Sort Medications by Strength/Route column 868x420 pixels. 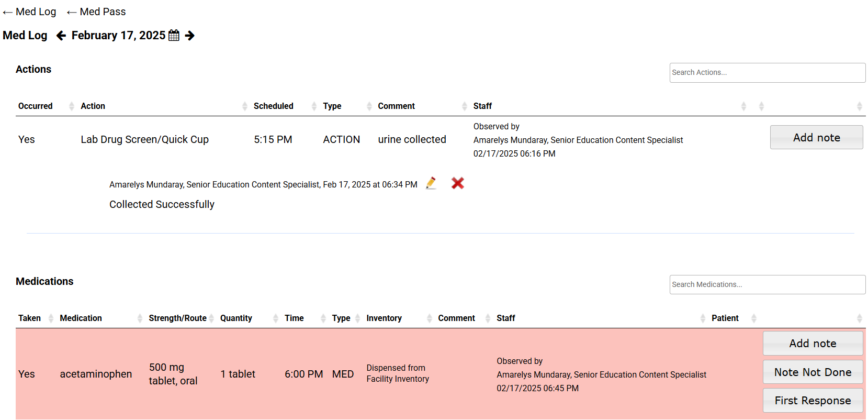click(x=177, y=318)
